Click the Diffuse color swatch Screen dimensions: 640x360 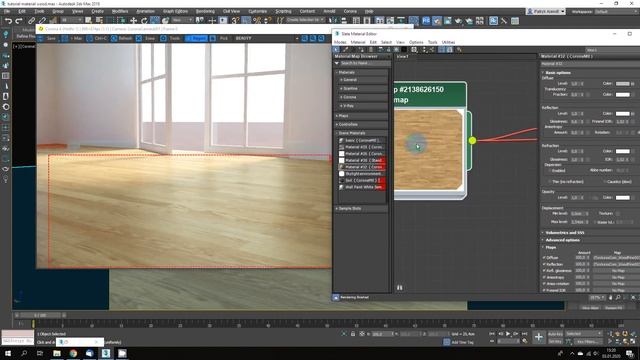(622, 84)
